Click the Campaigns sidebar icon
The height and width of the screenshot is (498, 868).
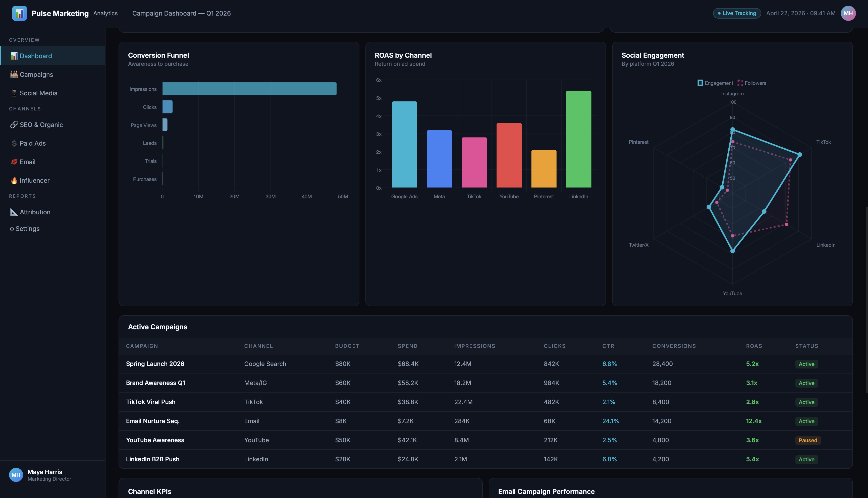pyautogui.click(x=14, y=75)
